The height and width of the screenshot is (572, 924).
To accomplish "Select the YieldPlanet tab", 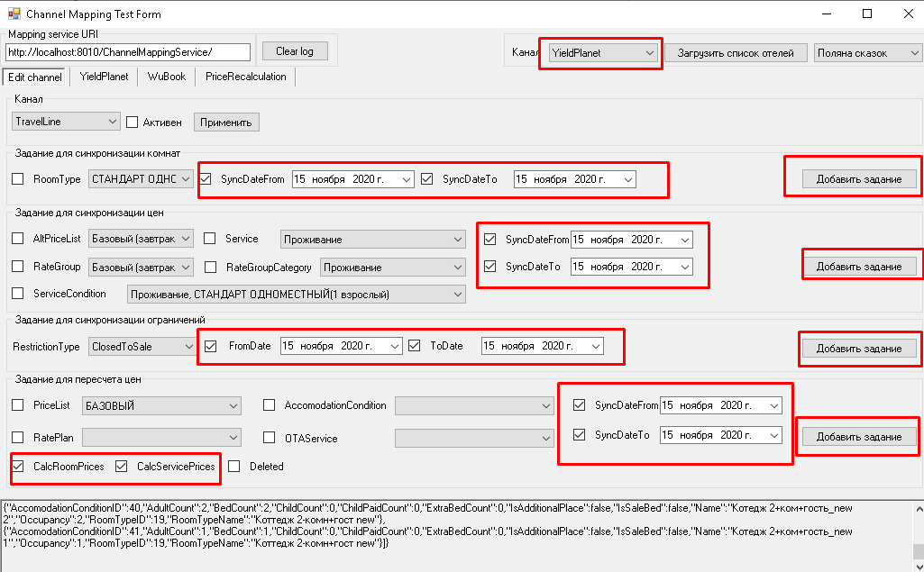I will pyautogui.click(x=104, y=77).
